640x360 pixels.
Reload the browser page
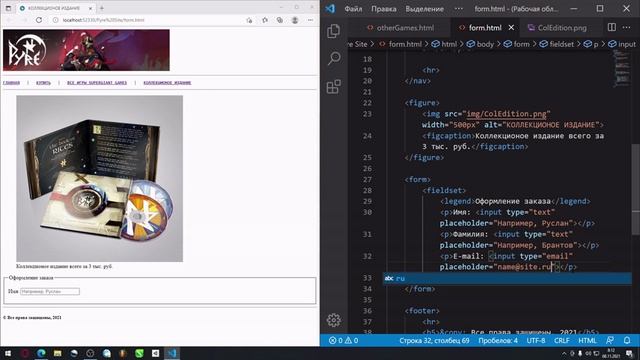[x=39, y=20]
